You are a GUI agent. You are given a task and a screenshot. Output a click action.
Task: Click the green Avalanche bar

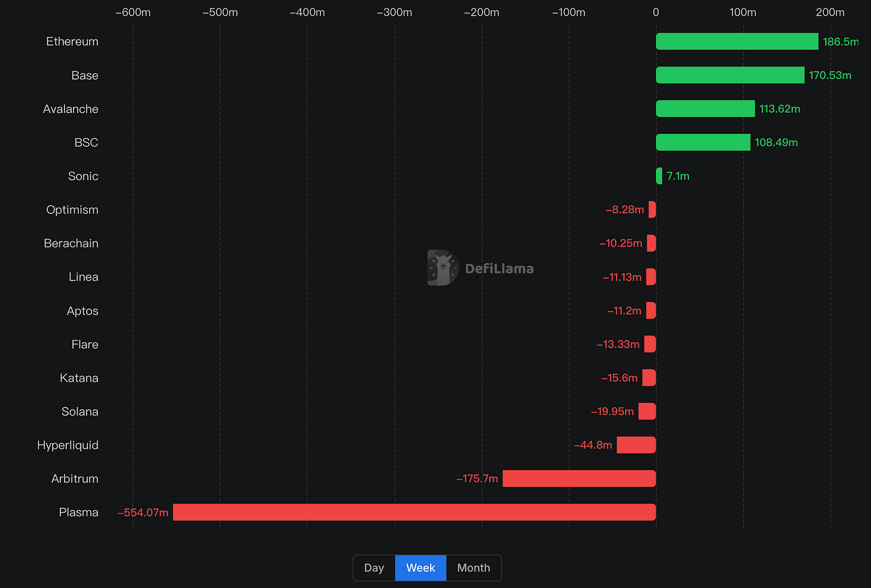[x=705, y=109]
